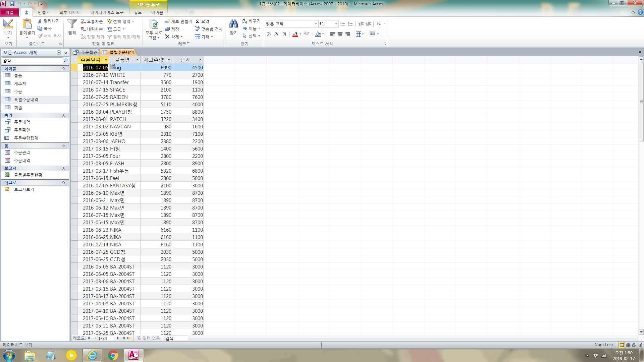Click the Refresh All (모두 새로 고침) icon
The width and height of the screenshot is (644, 362).
pos(154,24)
